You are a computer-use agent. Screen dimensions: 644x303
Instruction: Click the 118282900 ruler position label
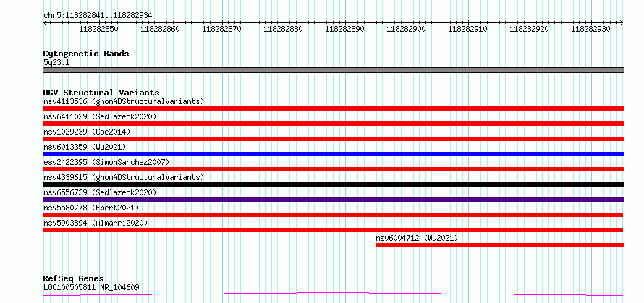(x=407, y=29)
